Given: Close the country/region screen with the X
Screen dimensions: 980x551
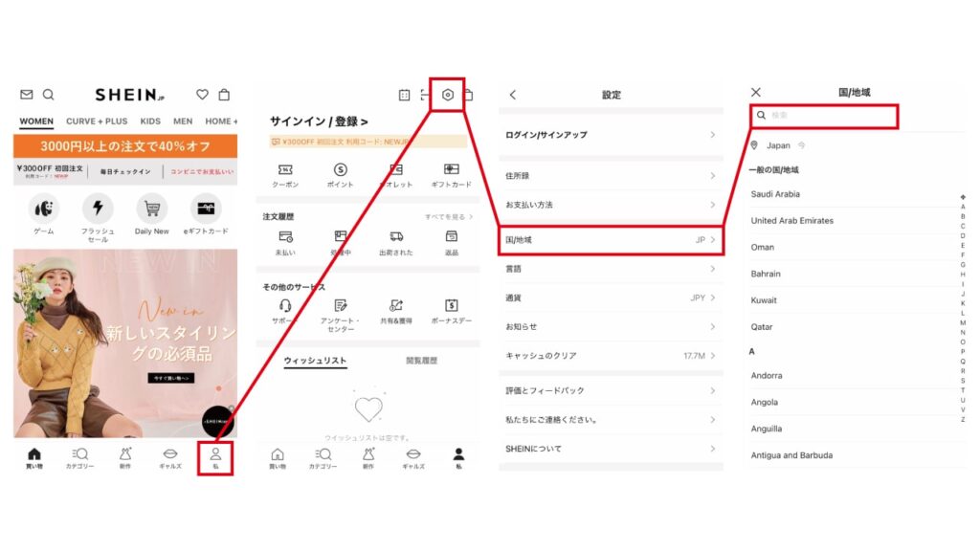Looking at the screenshot, I should coord(756,93).
